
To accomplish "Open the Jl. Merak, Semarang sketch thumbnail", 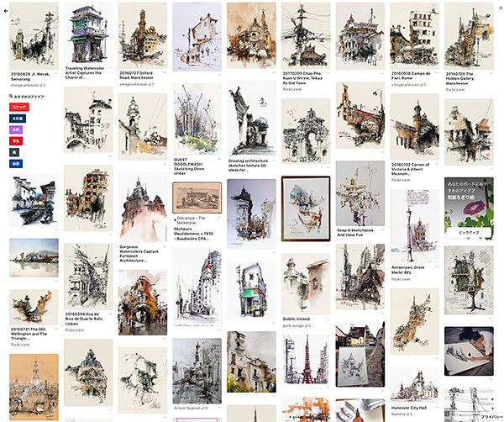I will [34, 36].
